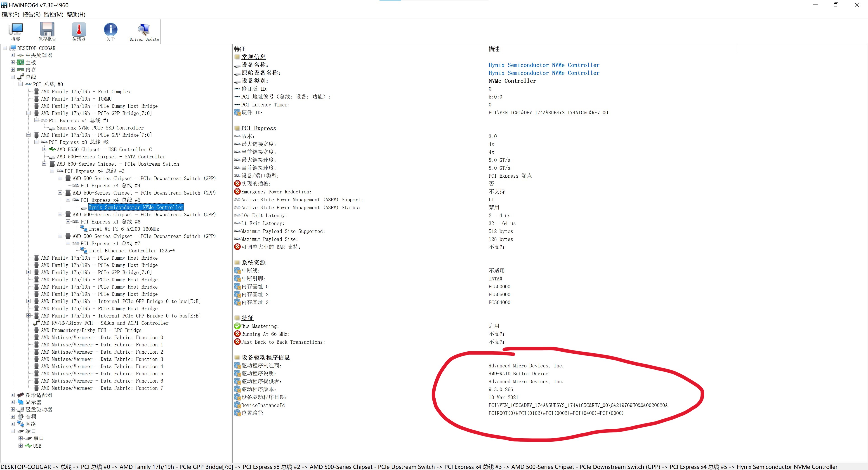The width and height of the screenshot is (868, 470).
Task: Expand the 网络 network node
Action: click(x=12, y=424)
